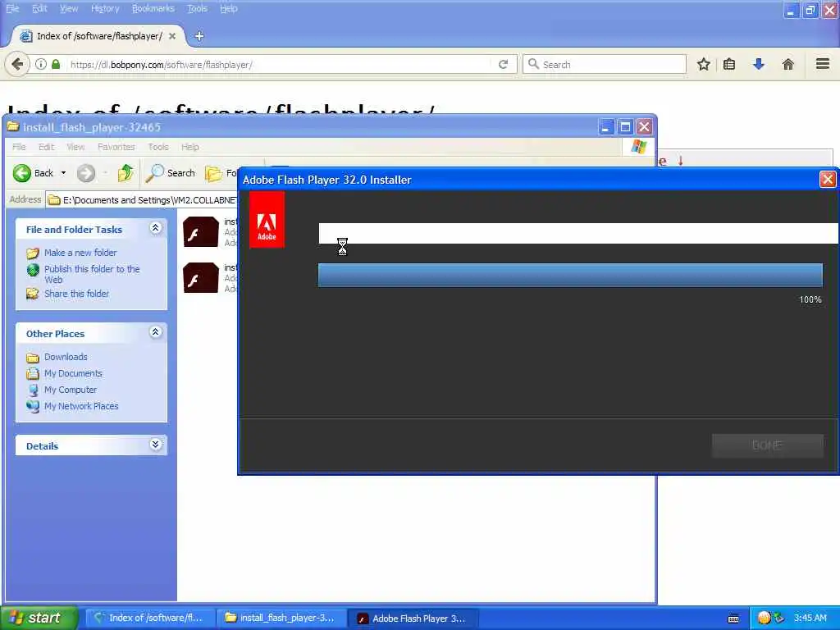The image size is (840, 630).
Task: Switch to Index of /software taskbar button
Action: [150, 618]
